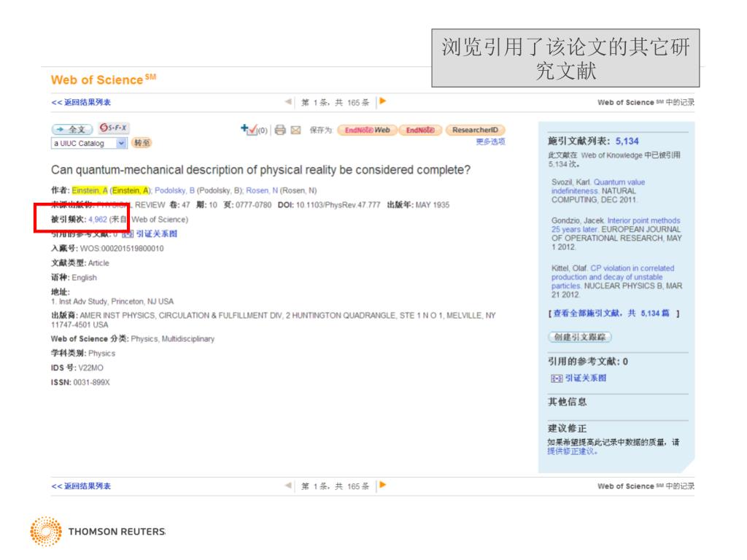Click 创建引文跟踪 create citation alert button
The image size is (747, 560).
point(580,337)
